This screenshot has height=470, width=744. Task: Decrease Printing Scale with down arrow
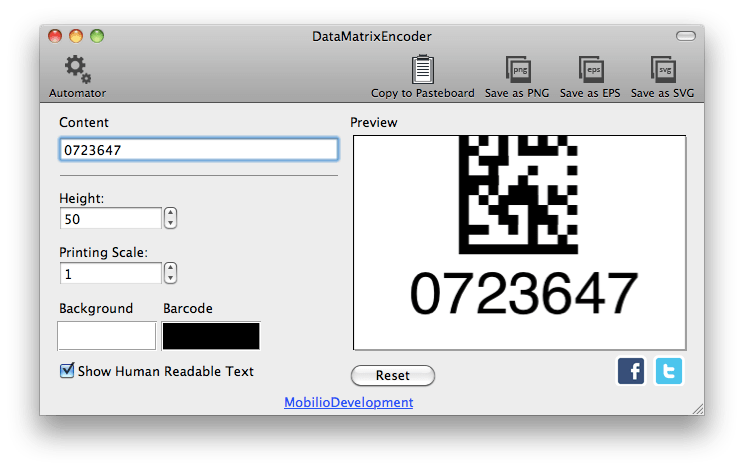tap(170, 278)
